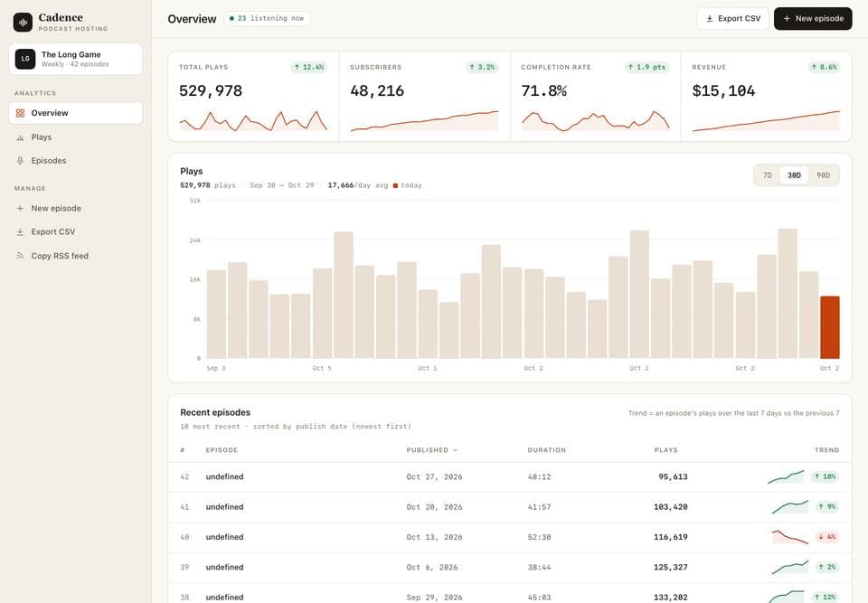
Task: Sort by the Published column header
Action: coord(432,450)
